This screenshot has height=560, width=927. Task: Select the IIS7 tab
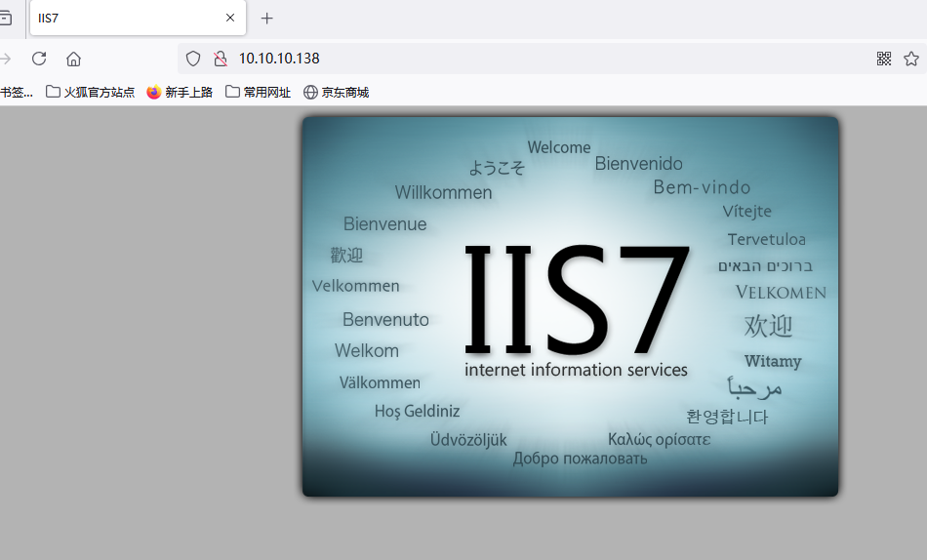pos(138,19)
